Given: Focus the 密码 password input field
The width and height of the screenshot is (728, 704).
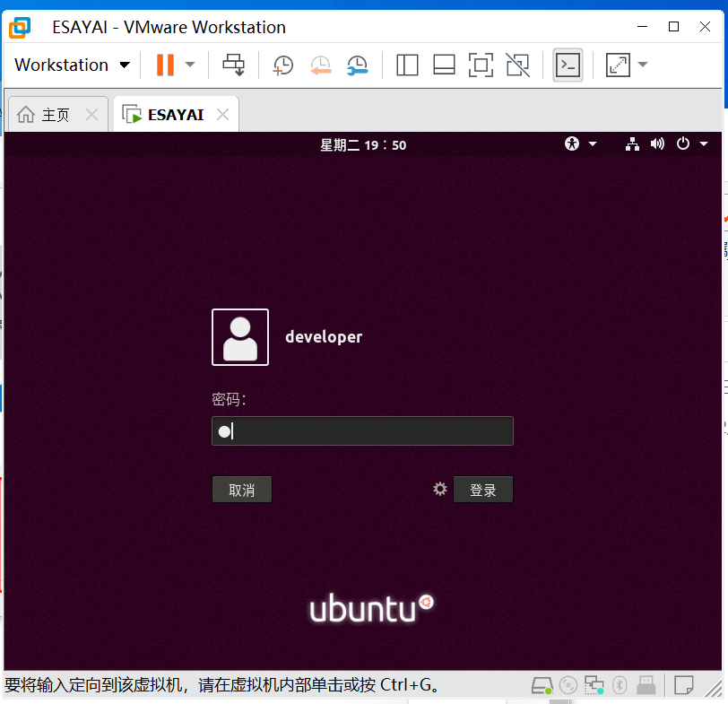Looking at the screenshot, I should [x=362, y=431].
